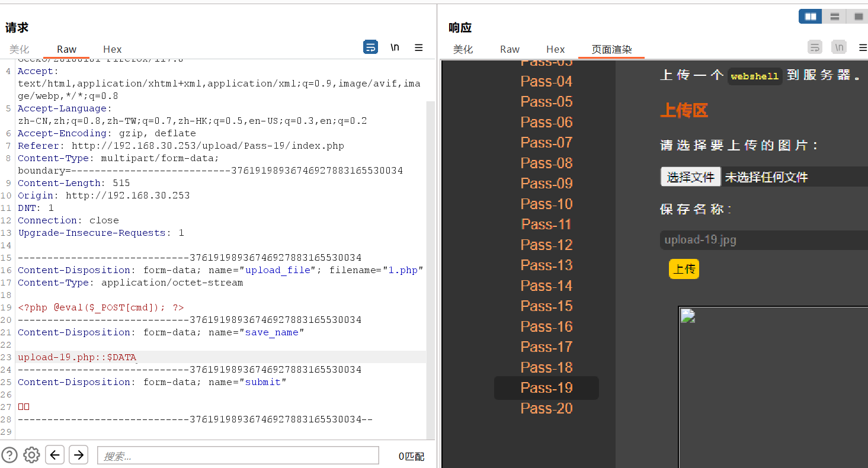Viewport: 868px width, 468px height.
Task: Select the request Raw tab
Action: tap(66, 50)
